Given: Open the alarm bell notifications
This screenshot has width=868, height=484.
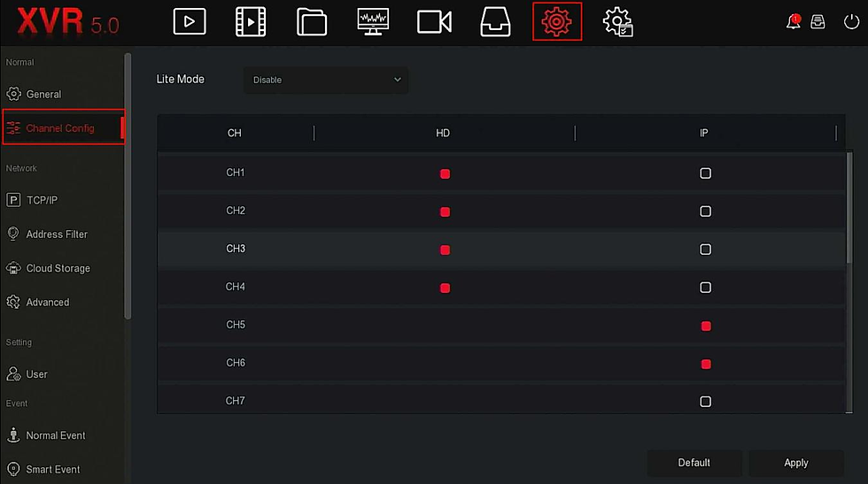Looking at the screenshot, I should click(x=794, y=21).
